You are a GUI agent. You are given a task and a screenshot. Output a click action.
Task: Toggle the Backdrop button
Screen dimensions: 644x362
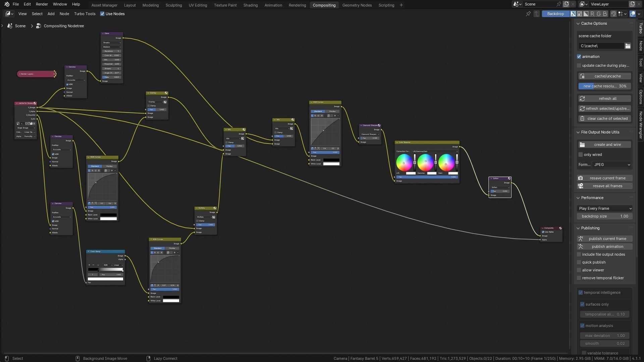555,14
